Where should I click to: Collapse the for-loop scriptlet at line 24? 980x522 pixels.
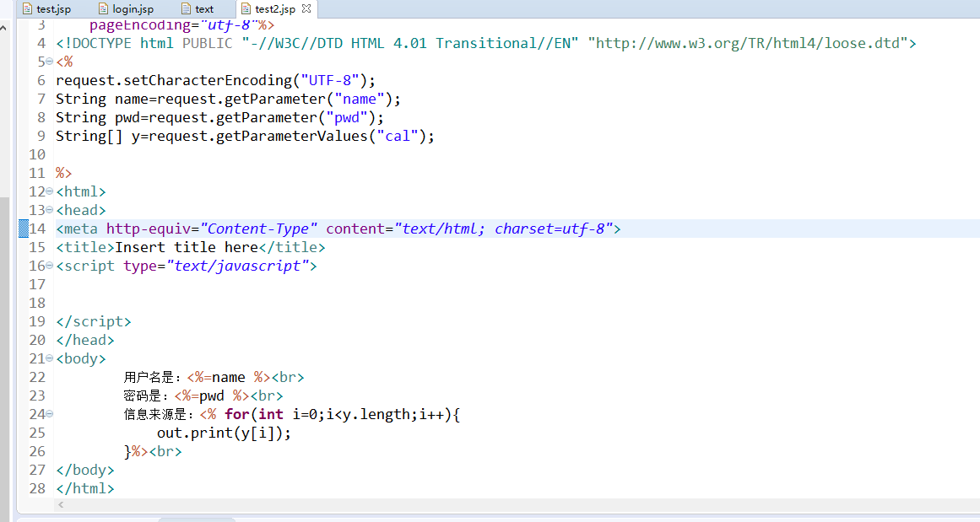[x=49, y=413]
